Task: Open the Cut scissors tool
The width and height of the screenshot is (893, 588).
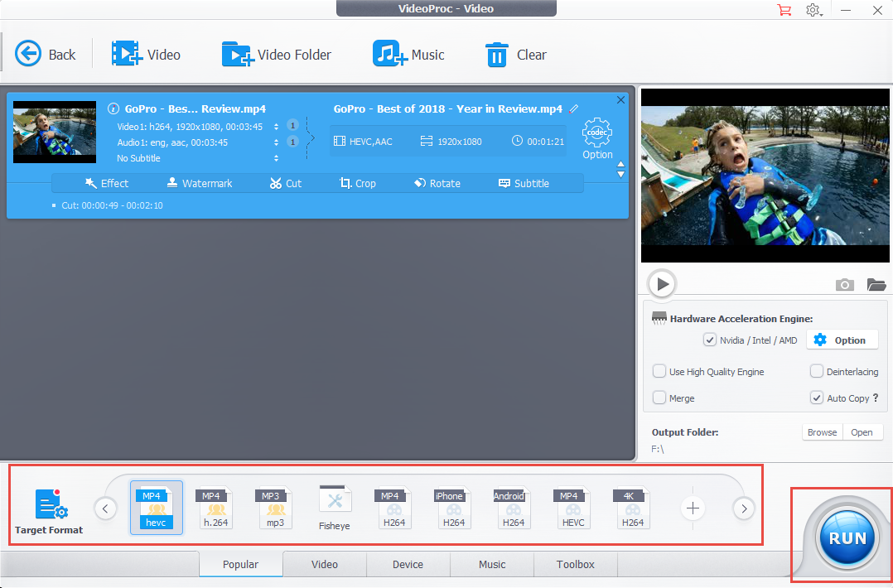Action: click(285, 183)
